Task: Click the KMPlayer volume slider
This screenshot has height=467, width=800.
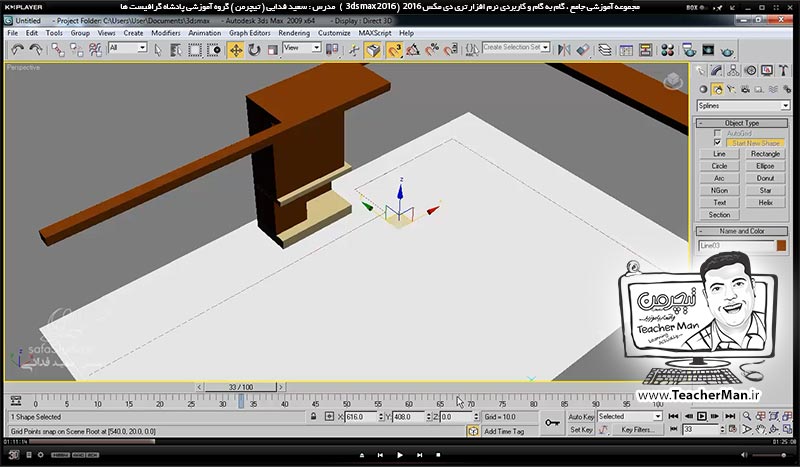Action: click(x=769, y=455)
